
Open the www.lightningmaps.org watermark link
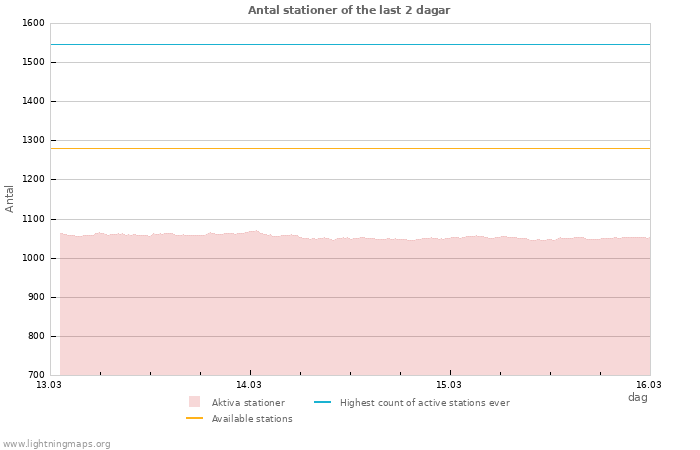(57, 444)
